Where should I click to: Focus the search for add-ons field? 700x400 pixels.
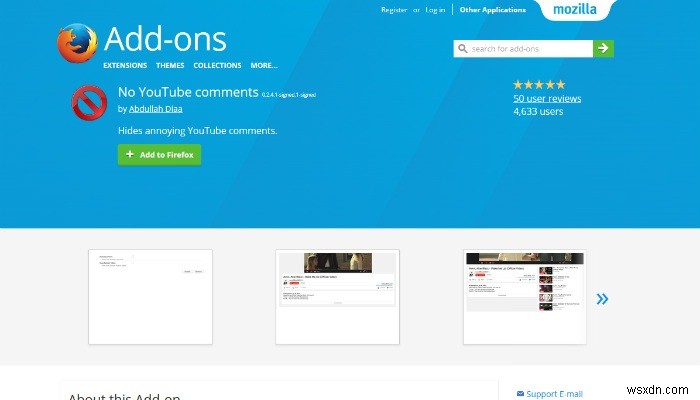pyautogui.click(x=523, y=49)
